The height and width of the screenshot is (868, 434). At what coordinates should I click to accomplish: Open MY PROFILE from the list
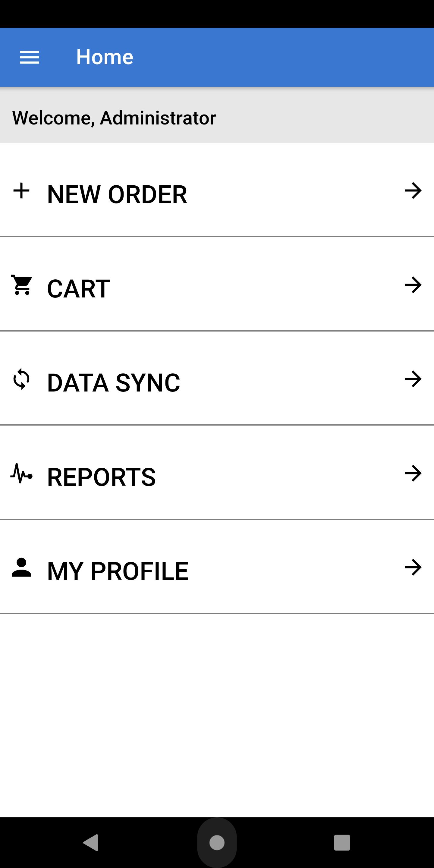[x=217, y=567]
